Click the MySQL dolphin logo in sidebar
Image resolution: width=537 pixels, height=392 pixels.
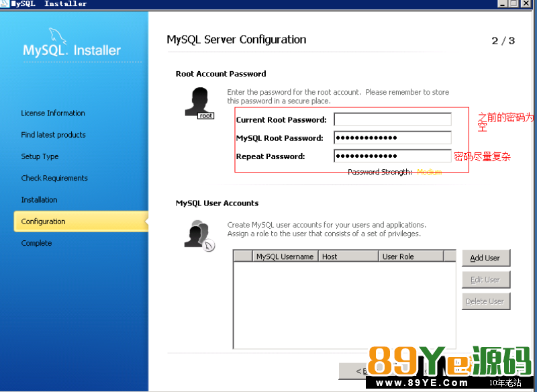(x=58, y=36)
